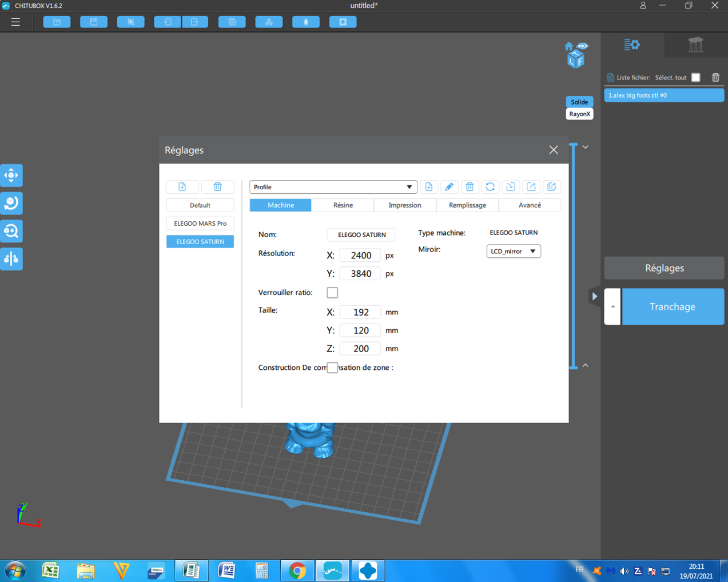The height and width of the screenshot is (582, 728).
Task: Click the Résolution Y field 3840
Action: tap(360, 274)
